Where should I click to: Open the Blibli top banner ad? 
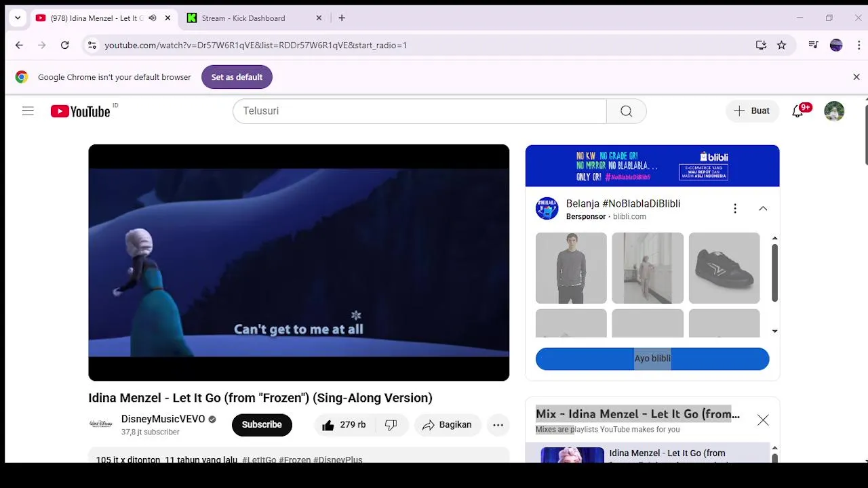[x=652, y=166]
